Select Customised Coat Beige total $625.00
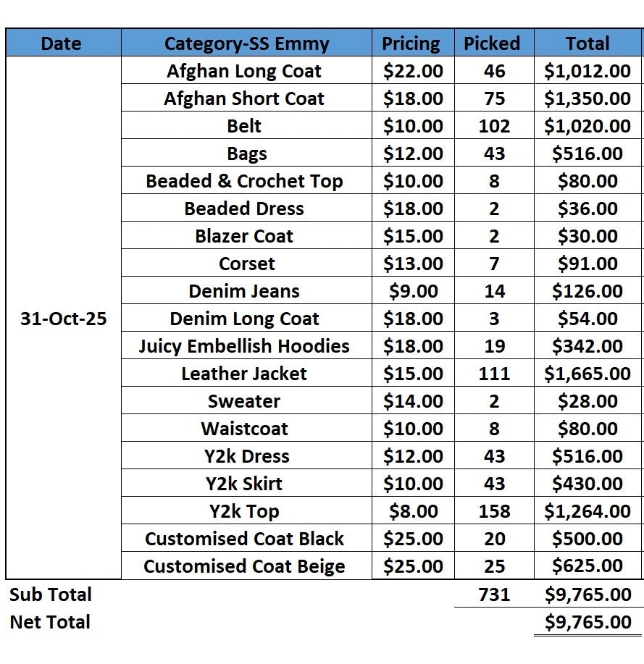Screen dimensions: 644x664 pos(587,566)
